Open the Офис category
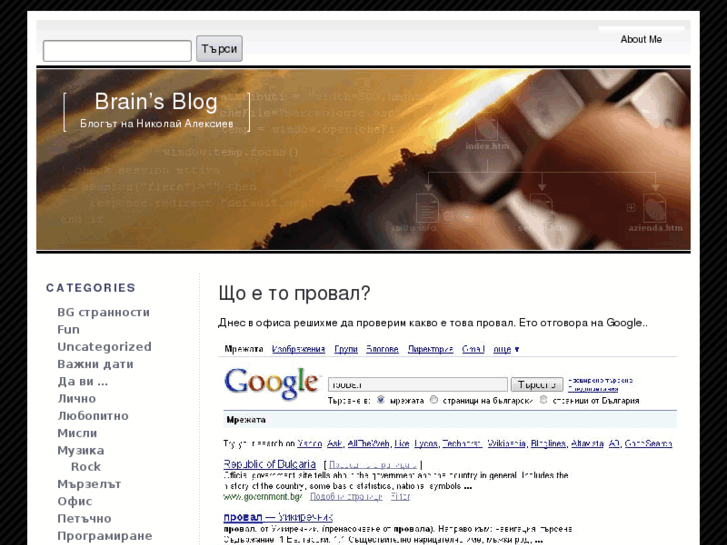This screenshot has height=545, width=727. (75, 501)
